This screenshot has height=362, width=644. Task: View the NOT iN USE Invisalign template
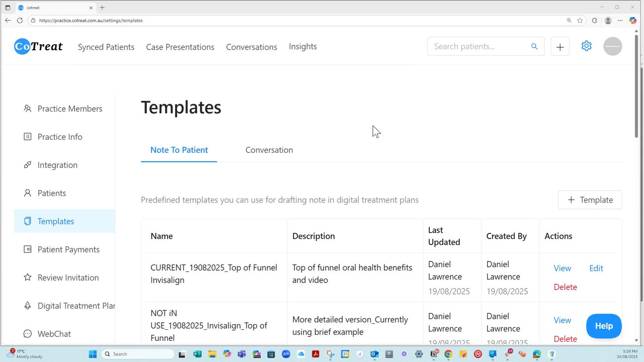click(562, 320)
